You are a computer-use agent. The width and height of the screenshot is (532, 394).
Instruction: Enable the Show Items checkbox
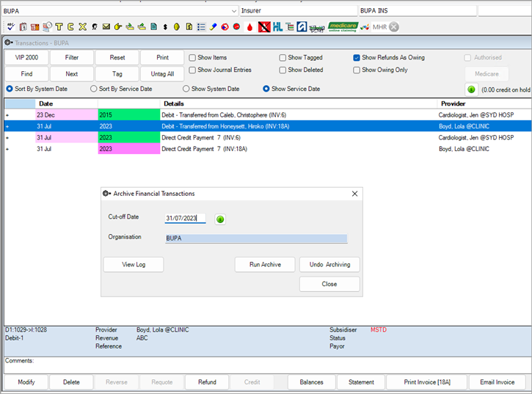click(192, 58)
